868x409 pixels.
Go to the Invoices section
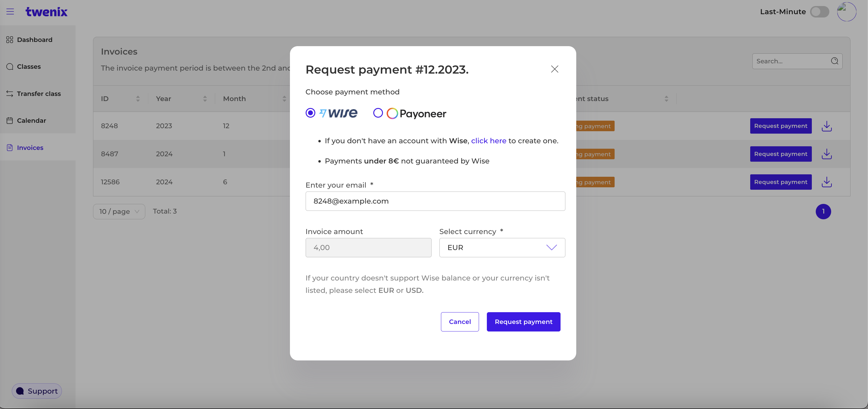pos(30,147)
